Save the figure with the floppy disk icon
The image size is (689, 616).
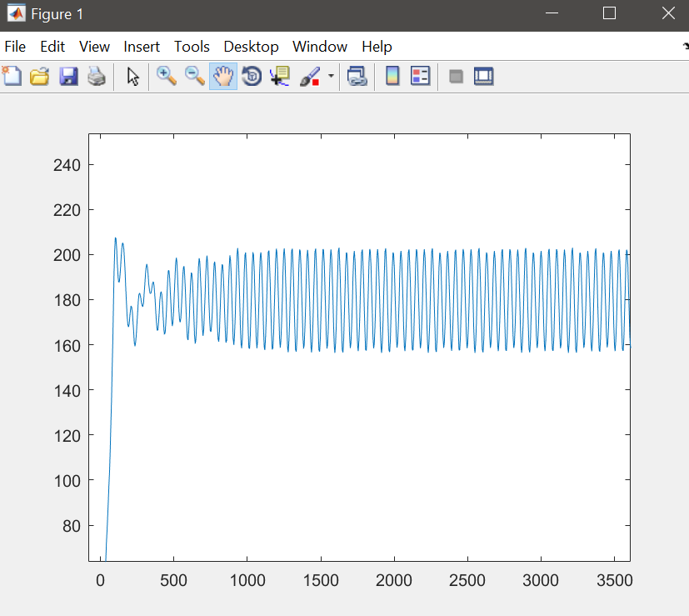point(67,77)
